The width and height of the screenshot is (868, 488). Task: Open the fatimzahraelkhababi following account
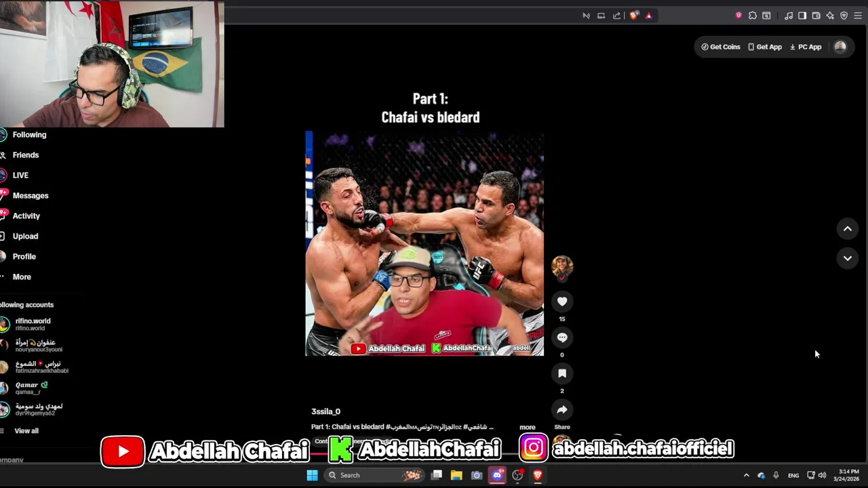click(35, 367)
